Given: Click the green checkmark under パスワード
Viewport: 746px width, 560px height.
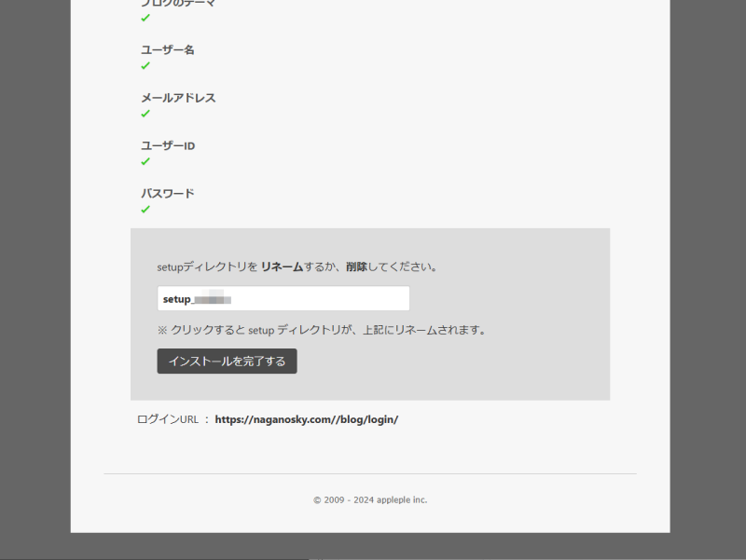Looking at the screenshot, I should coord(145,210).
